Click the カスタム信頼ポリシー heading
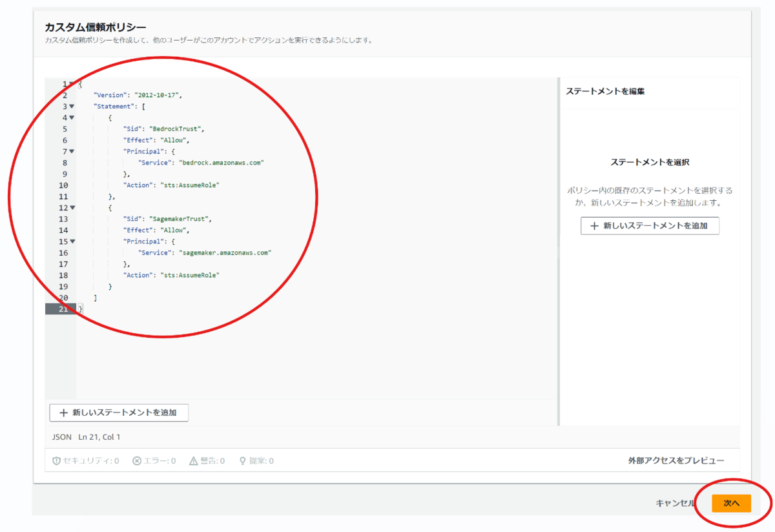Screen dimensions: 775x532 point(96,27)
